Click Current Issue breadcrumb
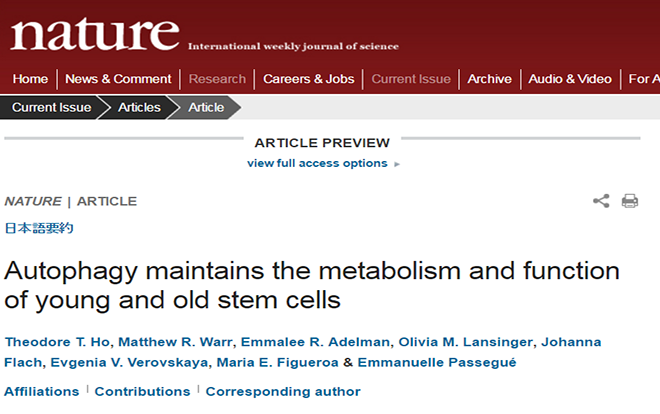 pyautogui.click(x=51, y=107)
